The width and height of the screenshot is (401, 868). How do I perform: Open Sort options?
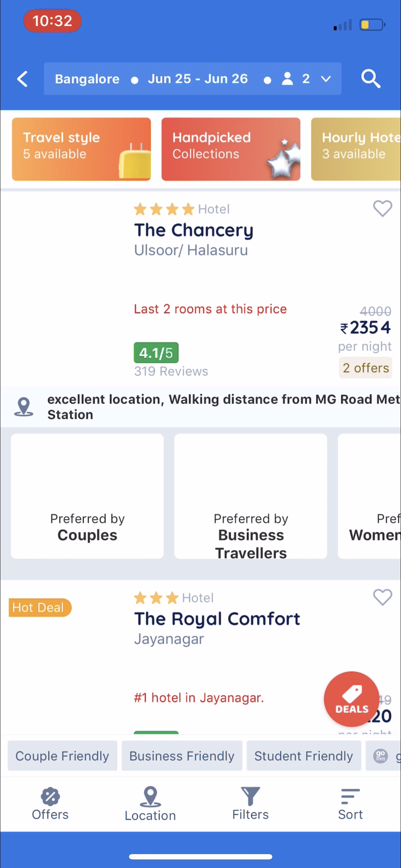(350, 804)
